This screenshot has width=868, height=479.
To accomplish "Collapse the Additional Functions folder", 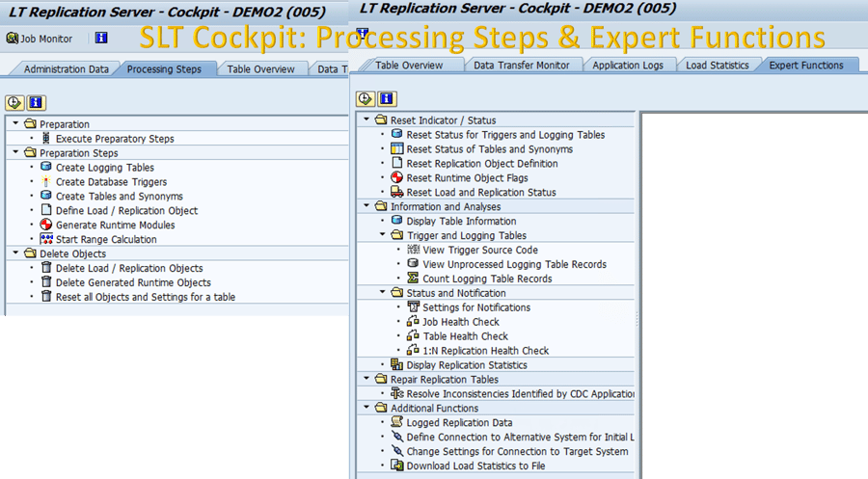I will click(x=366, y=407).
